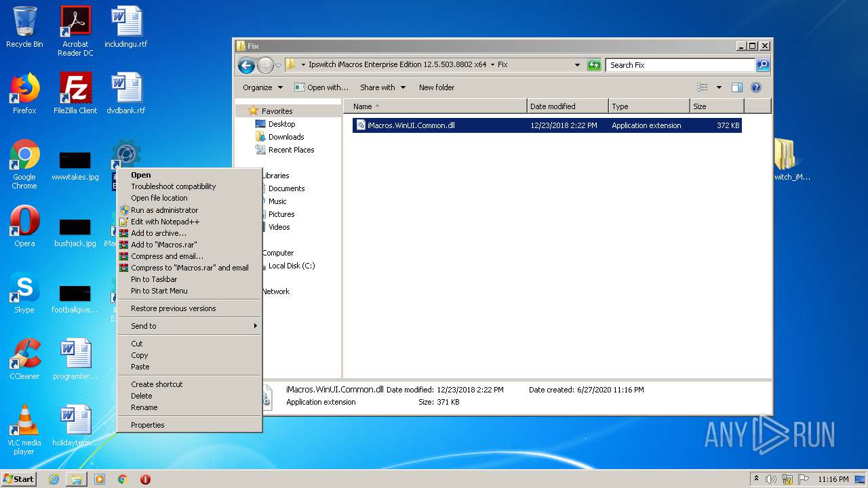This screenshot has height=488, width=868.
Task: Sort by Size column header
Action: pyautogui.click(x=717, y=106)
